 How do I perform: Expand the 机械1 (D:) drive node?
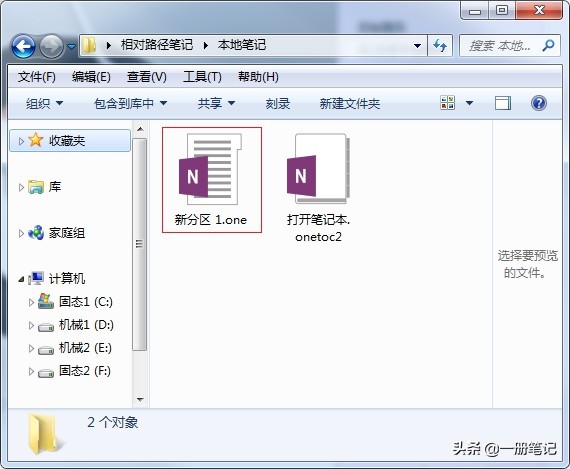click(x=31, y=325)
